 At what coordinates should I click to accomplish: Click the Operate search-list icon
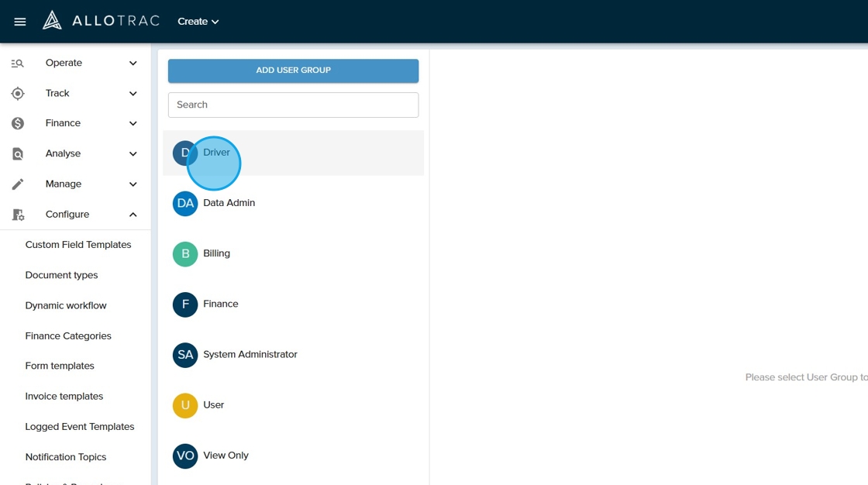pos(18,64)
